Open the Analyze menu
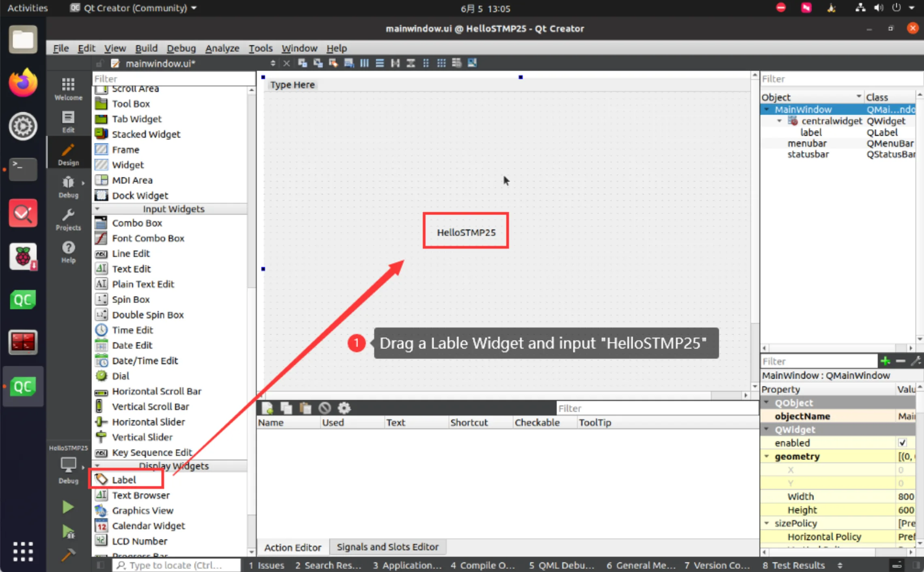The width and height of the screenshot is (924, 572). 222,48
